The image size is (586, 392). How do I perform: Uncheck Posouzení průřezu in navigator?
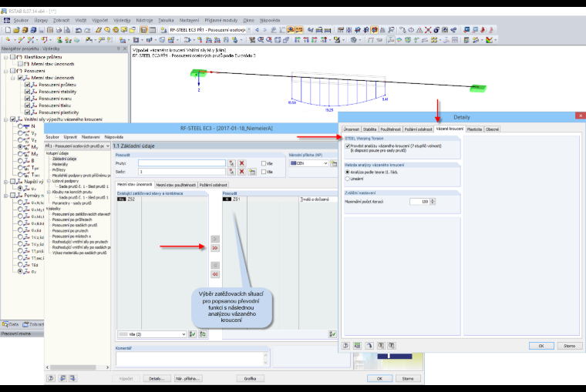27,85
